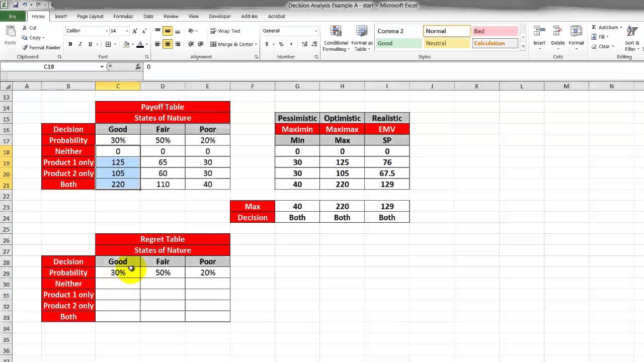Click the Fill Color paint bucket icon
The width and height of the screenshot is (644, 362).
126,44
